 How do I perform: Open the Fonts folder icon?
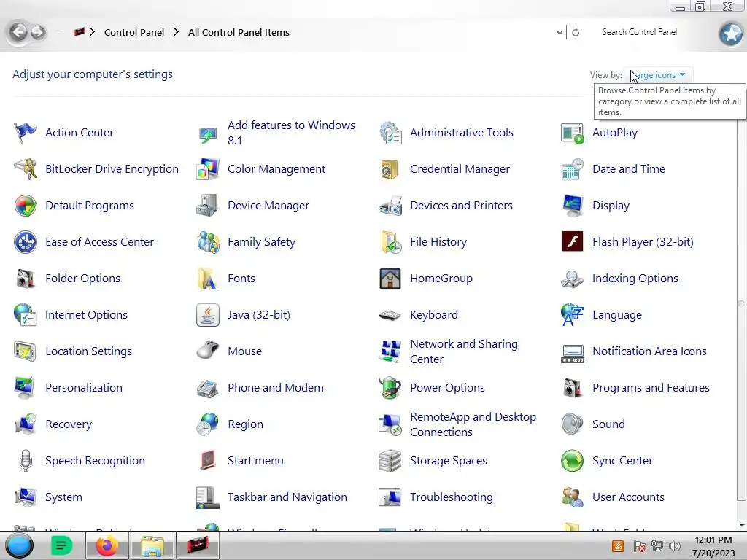(x=208, y=279)
